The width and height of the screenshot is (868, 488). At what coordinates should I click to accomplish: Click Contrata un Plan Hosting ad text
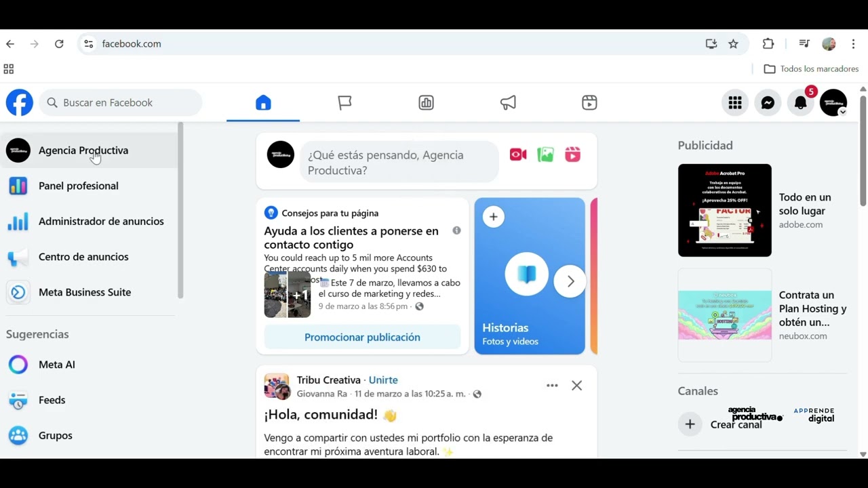(812, 309)
